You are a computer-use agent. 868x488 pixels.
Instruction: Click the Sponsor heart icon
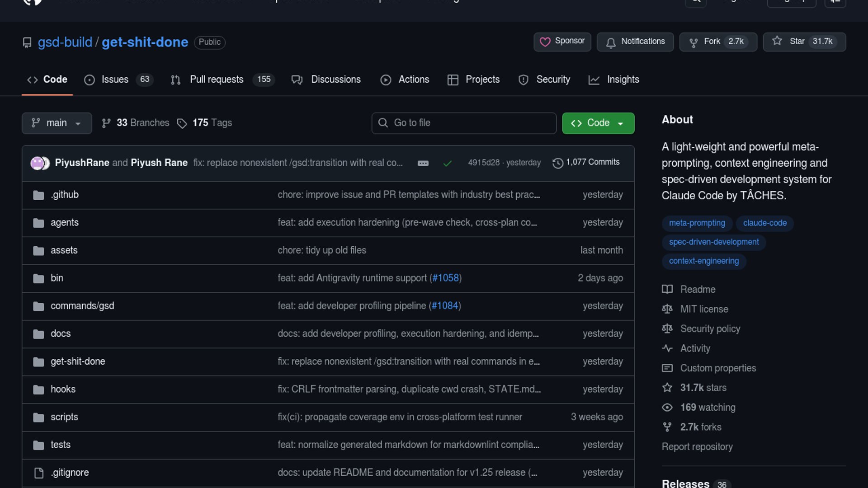click(545, 42)
